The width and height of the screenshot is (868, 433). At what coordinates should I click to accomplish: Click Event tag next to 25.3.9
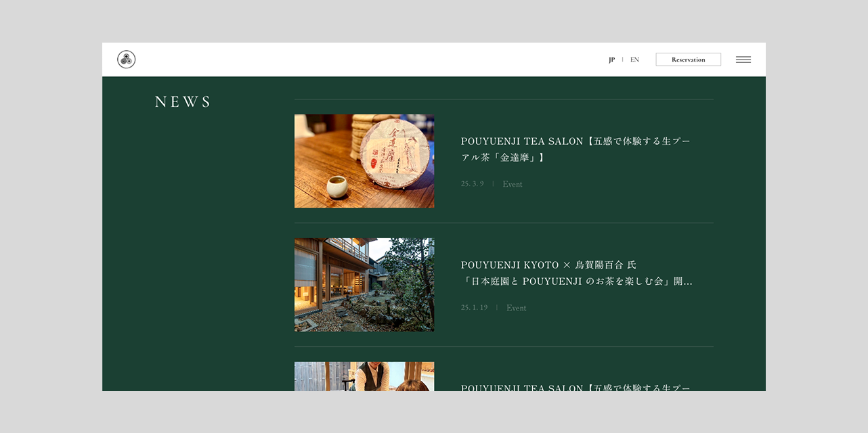click(x=513, y=184)
